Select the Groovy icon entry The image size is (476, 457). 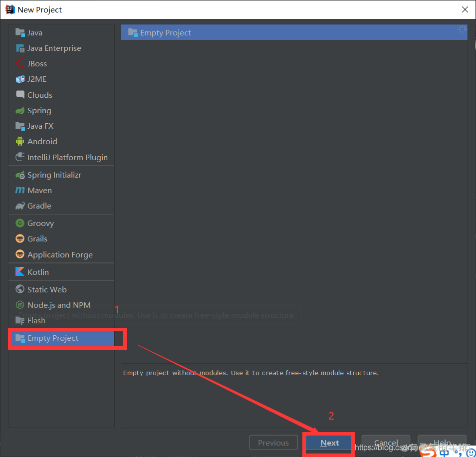20,224
